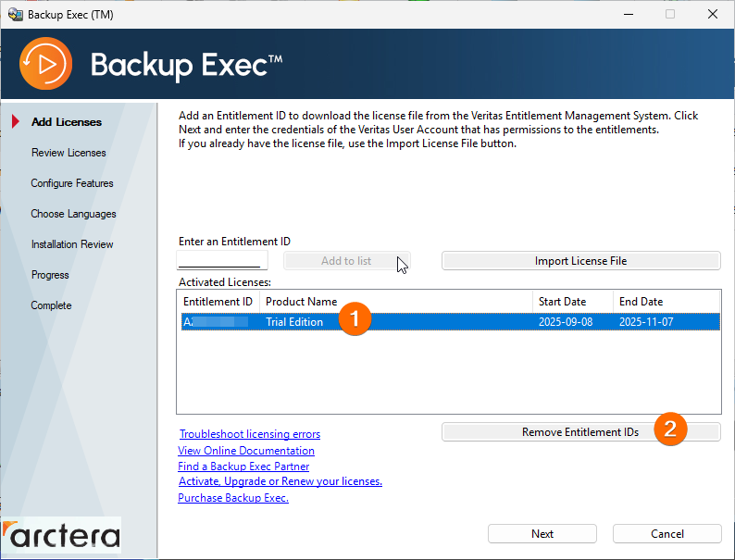735x560 pixels.
Task: Click the Next button
Action: tap(542, 534)
